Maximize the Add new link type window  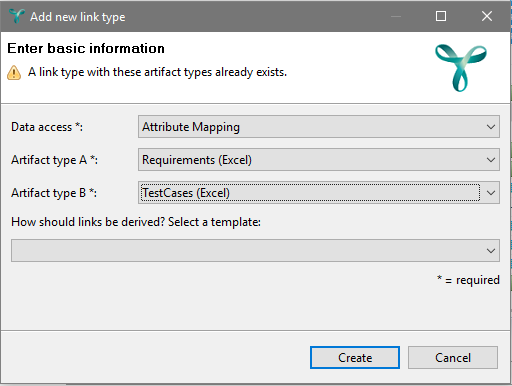coord(441,16)
